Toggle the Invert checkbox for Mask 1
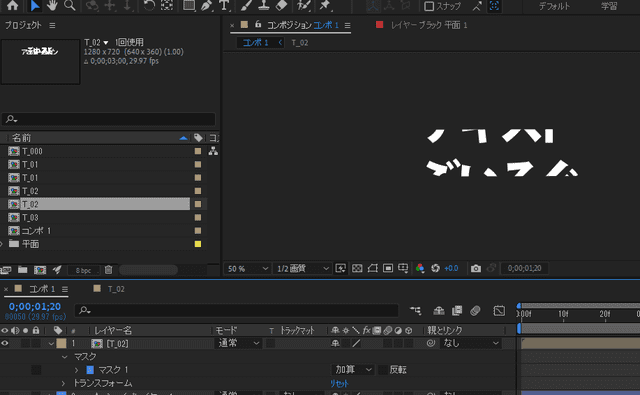Viewport: 640px width, 395px height. (x=383, y=370)
